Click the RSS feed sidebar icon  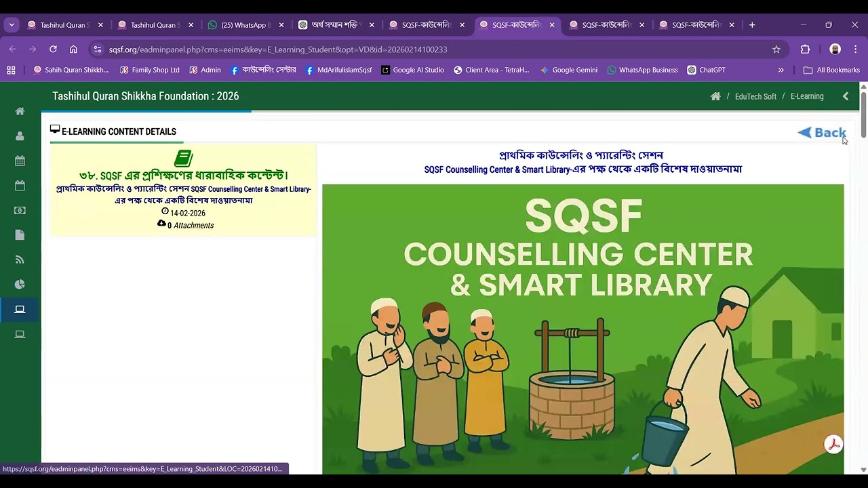tap(20, 260)
